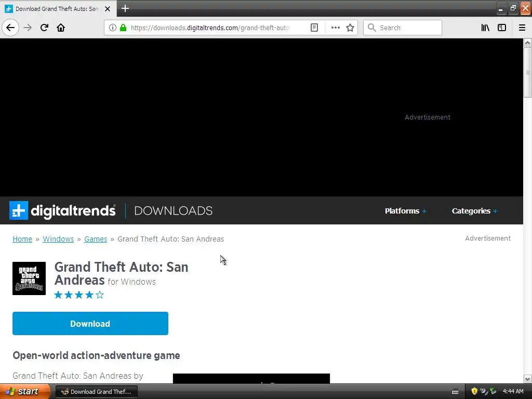Select the Download Grand Theft Auto tab

point(58,9)
